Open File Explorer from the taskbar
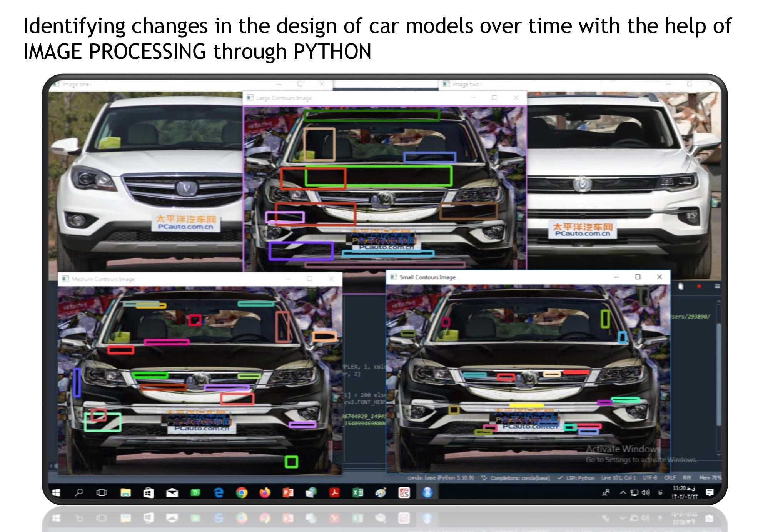 pos(125,493)
